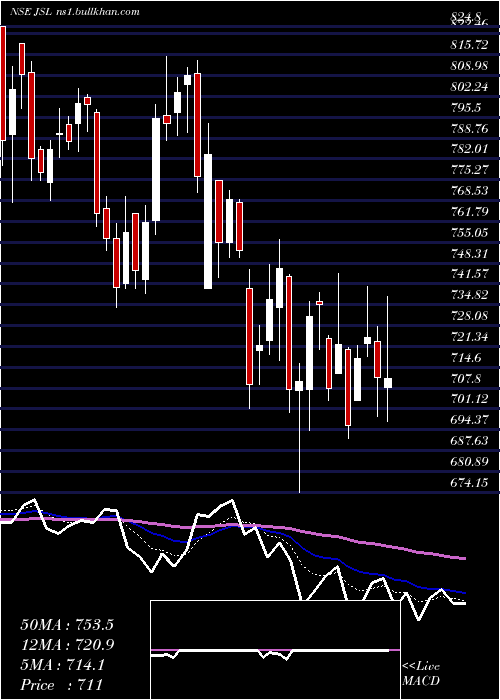Click the 815.72 price axis label
This screenshot has height=700, width=500.
(x=469, y=45)
